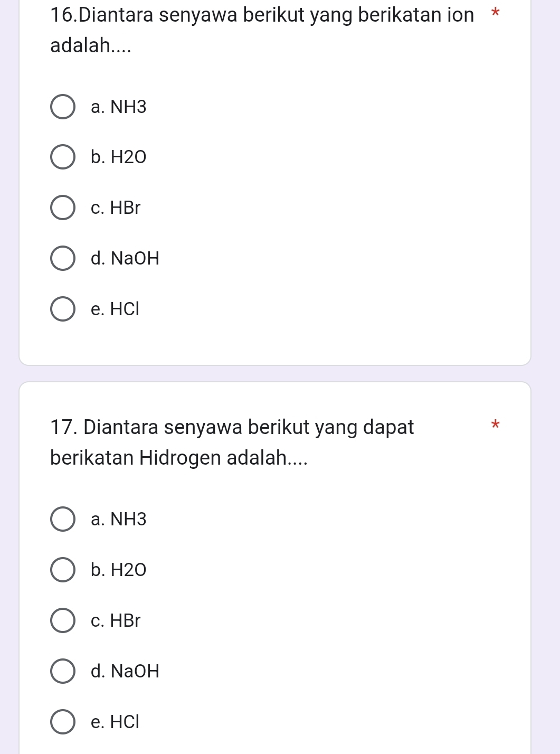560x754 pixels.
Task: Select radio button for NH3 in question 16
Action: tap(63, 107)
